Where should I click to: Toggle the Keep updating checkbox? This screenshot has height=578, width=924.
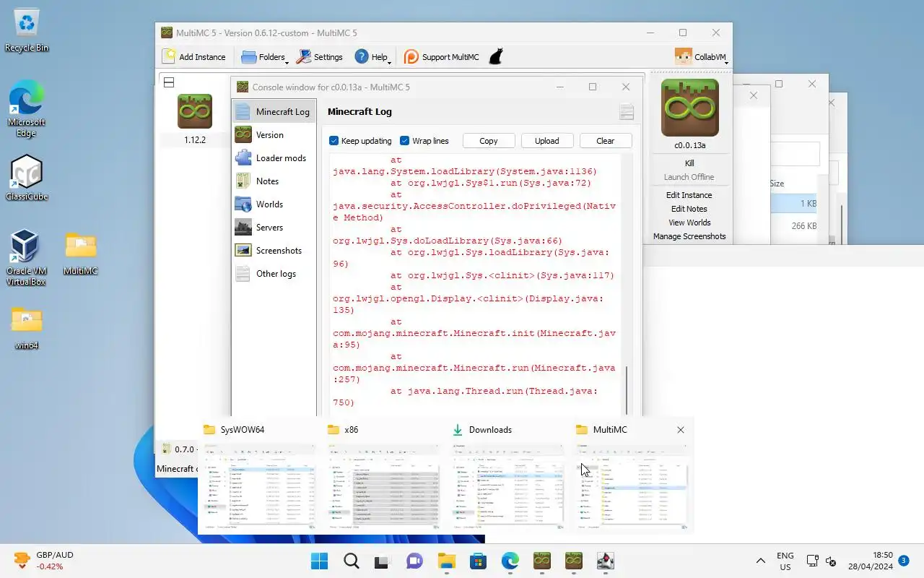coord(334,141)
